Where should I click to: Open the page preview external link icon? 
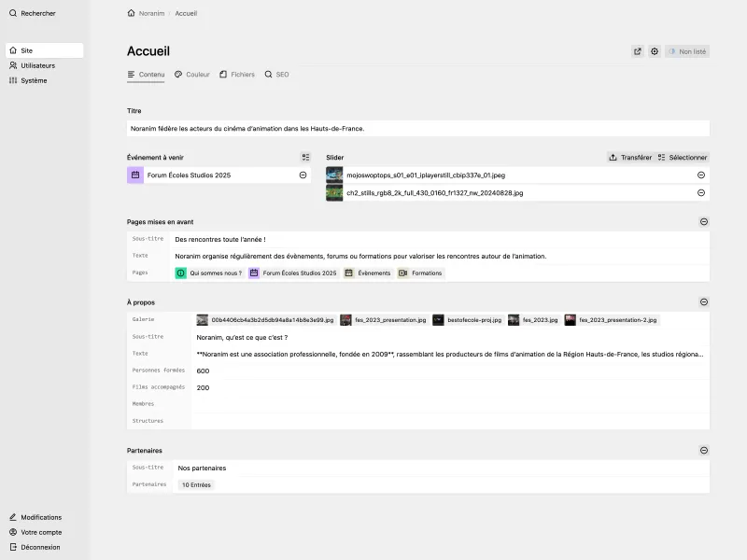[637, 51]
